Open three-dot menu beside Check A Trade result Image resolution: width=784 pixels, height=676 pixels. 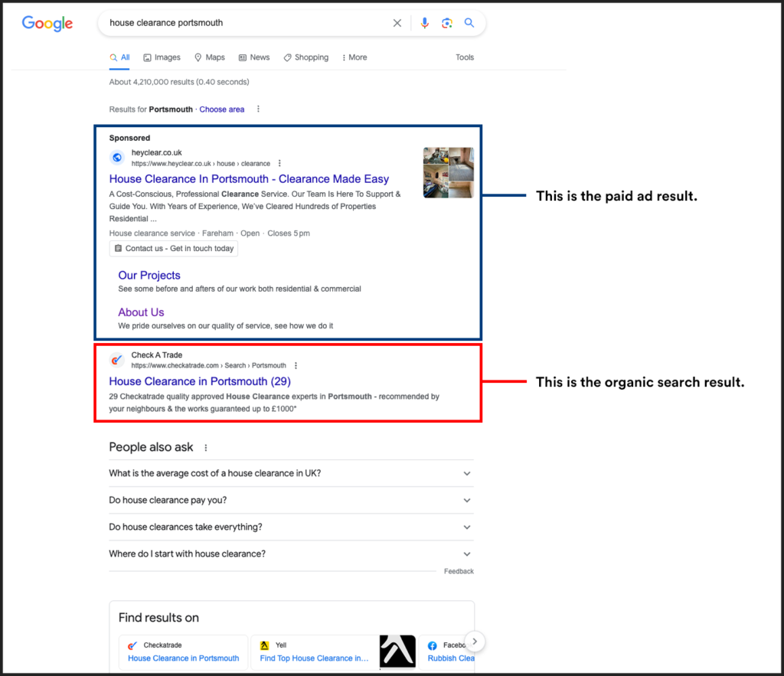296,366
